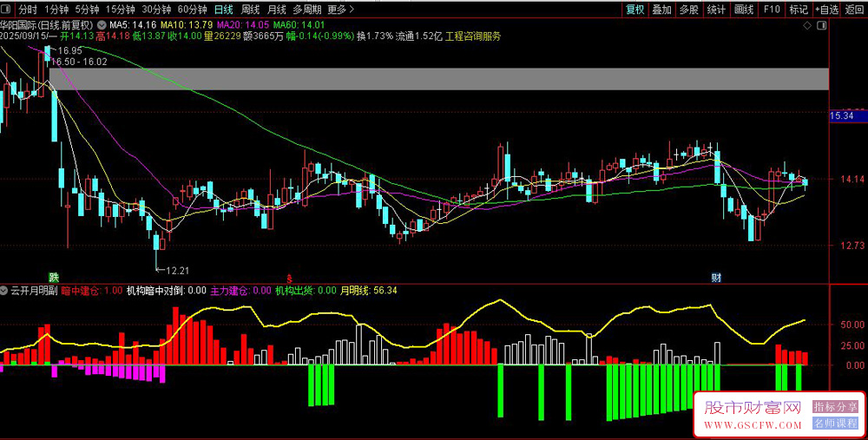Open the 指标分享 link in the banner
Image resolution: width=868 pixels, height=440 pixels.
[835, 407]
